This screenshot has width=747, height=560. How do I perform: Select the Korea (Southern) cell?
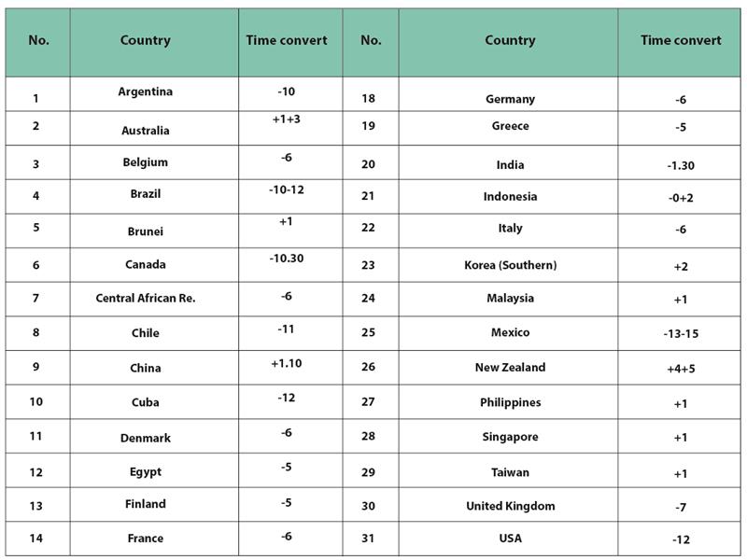pyautogui.click(x=510, y=265)
